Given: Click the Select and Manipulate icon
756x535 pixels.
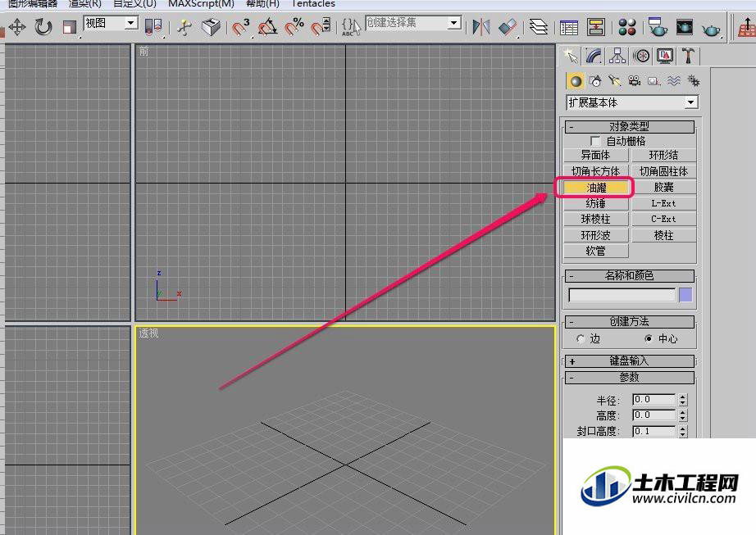Looking at the screenshot, I should pyautogui.click(x=184, y=28).
